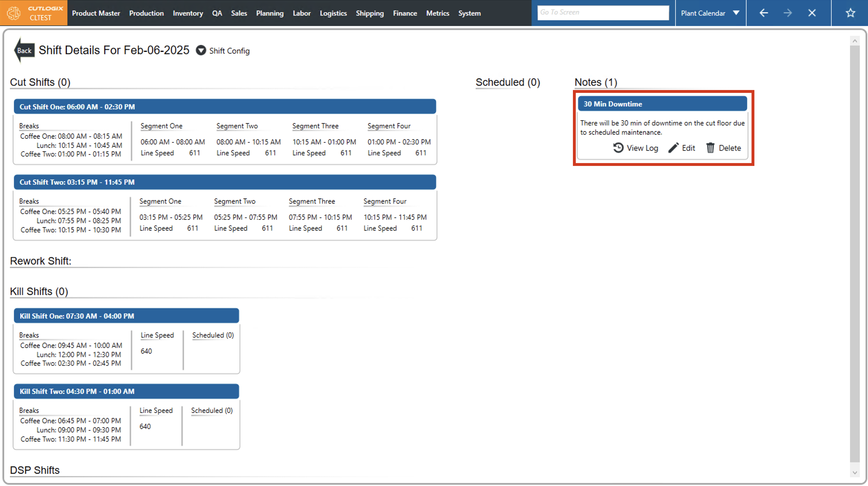Click the favorite star icon
The height and width of the screenshot is (486, 868).
(850, 13)
